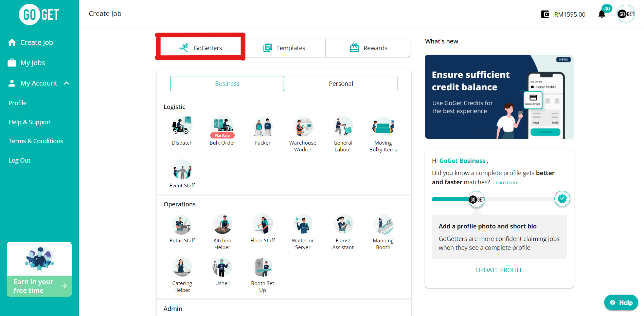644x316 pixels.
Task: Choose Florist Assistant job icon
Action: tap(343, 224)
